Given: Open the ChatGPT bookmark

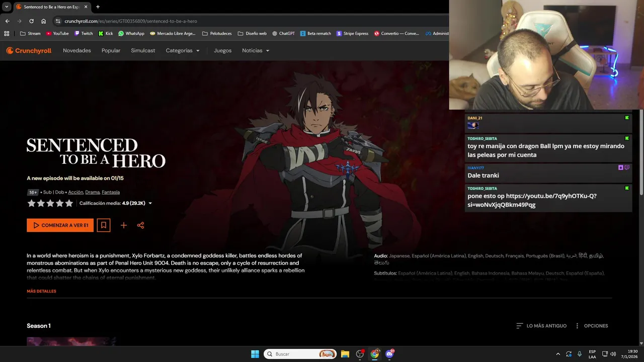Looking at the screenshot, I should click(x=283, y=34).
